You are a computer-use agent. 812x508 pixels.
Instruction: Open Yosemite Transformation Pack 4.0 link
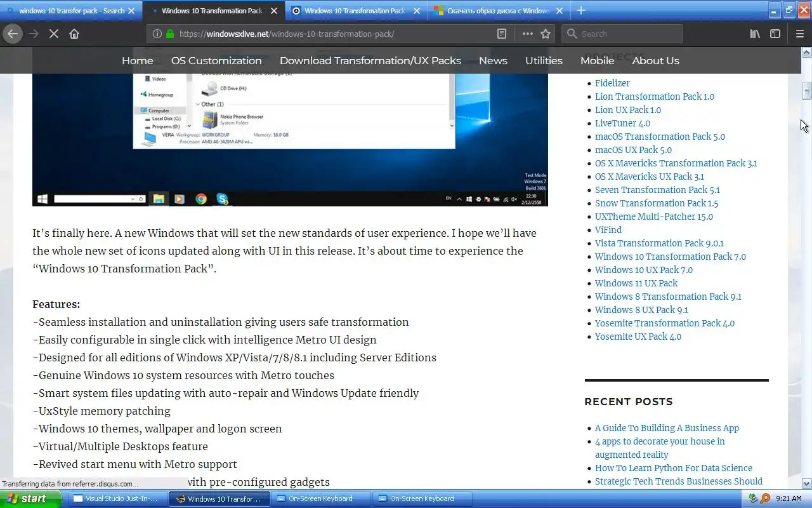click(x=665, y=323)
